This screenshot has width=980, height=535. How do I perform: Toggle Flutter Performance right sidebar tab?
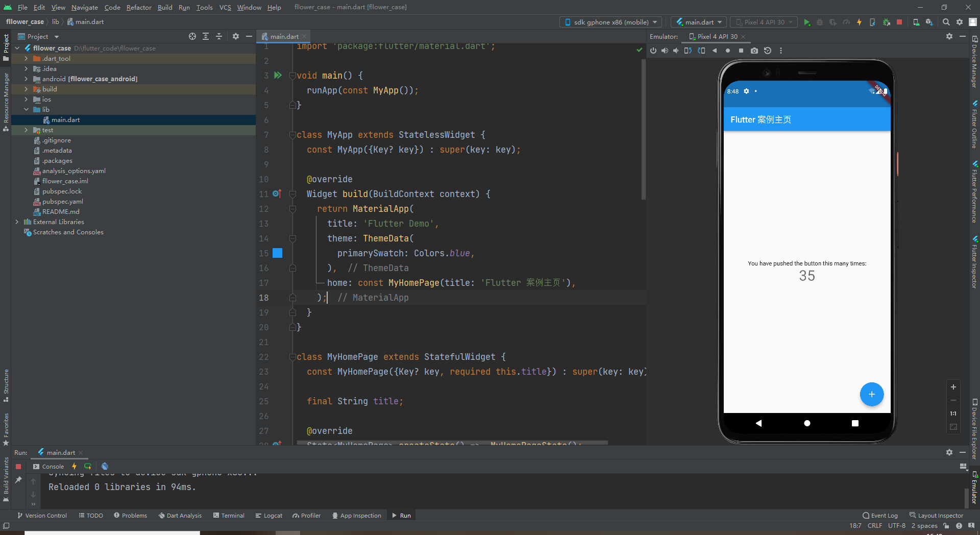(x=974, y=192)
